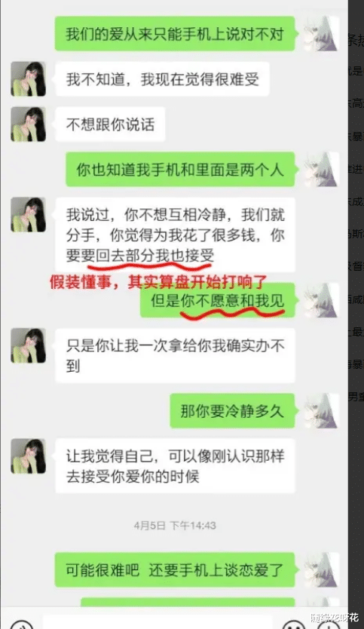
Task: Tap sender avatar next to 那你要冷静多久
Action: pos(321,411)
